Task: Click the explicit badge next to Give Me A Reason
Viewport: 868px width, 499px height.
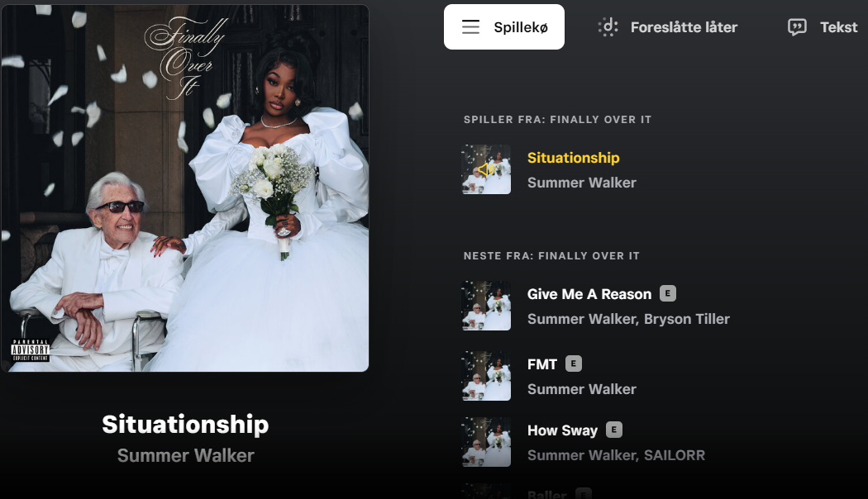Action: coord(668,293)
